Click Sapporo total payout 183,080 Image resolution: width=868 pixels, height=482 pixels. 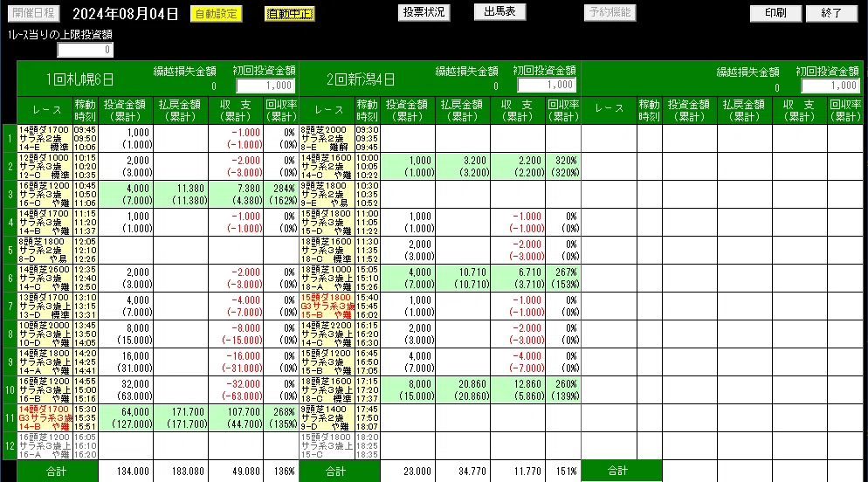tap(181, 472)
